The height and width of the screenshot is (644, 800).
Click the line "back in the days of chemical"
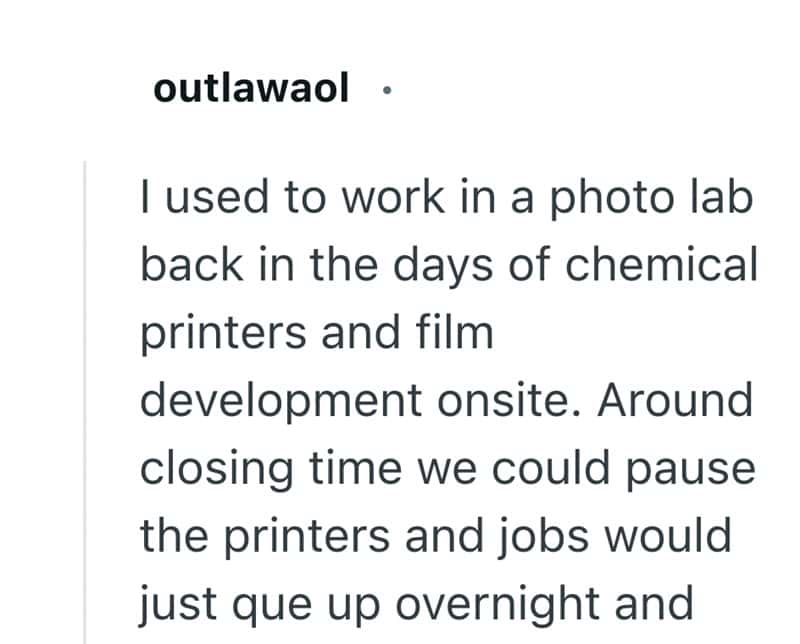pyautogui.click(x=449, y=265)
